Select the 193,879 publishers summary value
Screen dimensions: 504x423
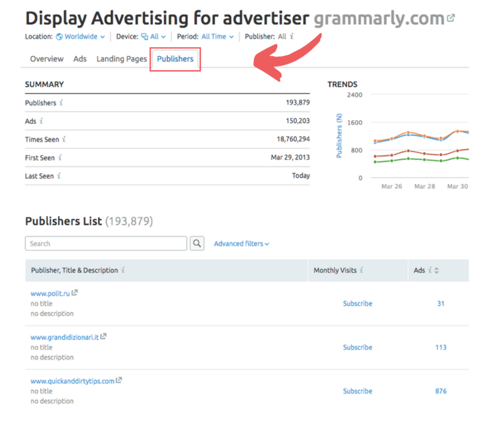[x=298, y=103]
